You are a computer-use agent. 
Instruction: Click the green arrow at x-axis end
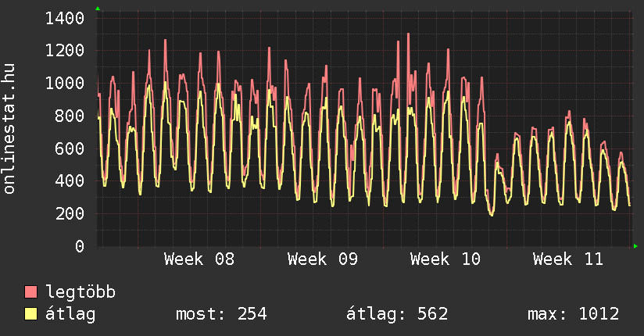tap(636, 246)
